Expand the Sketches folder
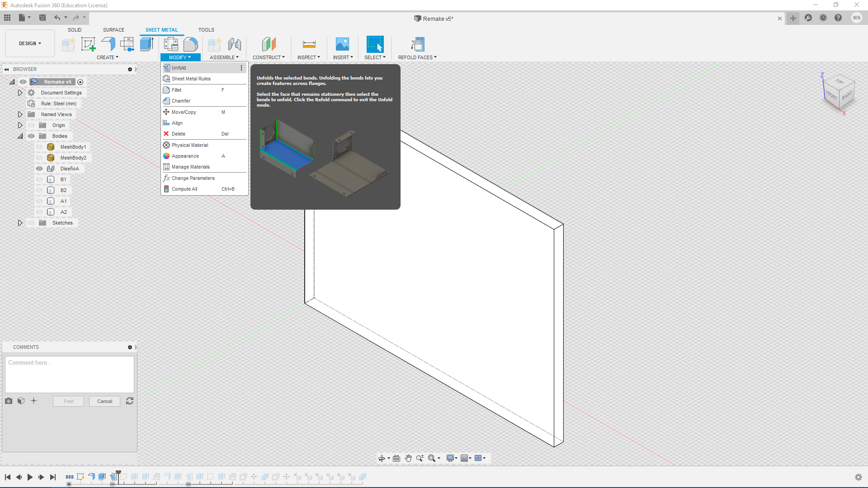 pyautogui.click(x=20, y=223)
